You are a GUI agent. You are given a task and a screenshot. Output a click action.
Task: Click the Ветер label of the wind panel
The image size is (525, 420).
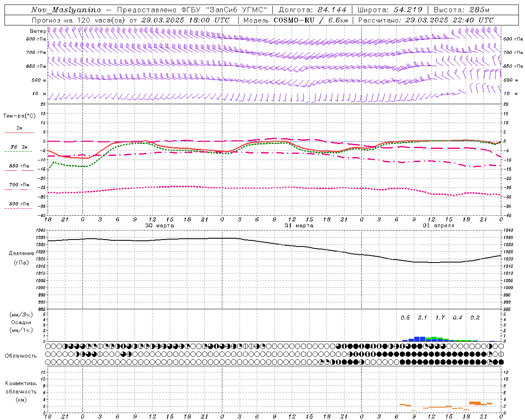[x=38, y=31]
